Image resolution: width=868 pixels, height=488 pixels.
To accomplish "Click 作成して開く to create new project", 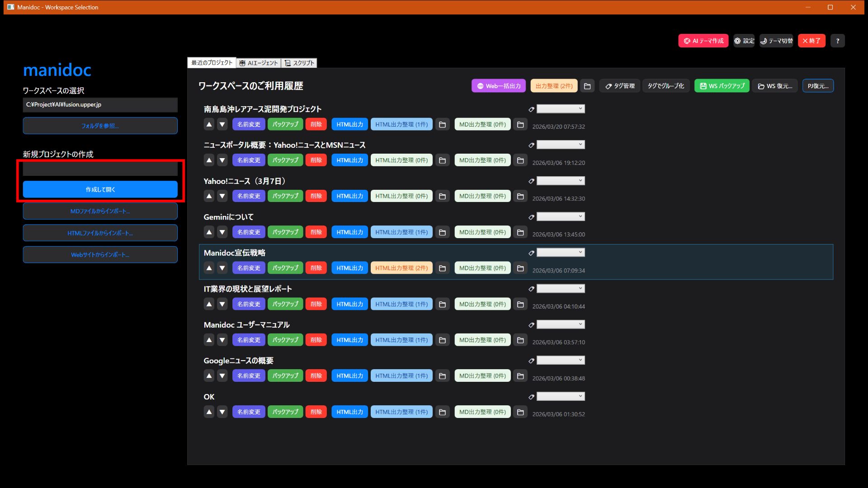I will click(x=100, y=189).
